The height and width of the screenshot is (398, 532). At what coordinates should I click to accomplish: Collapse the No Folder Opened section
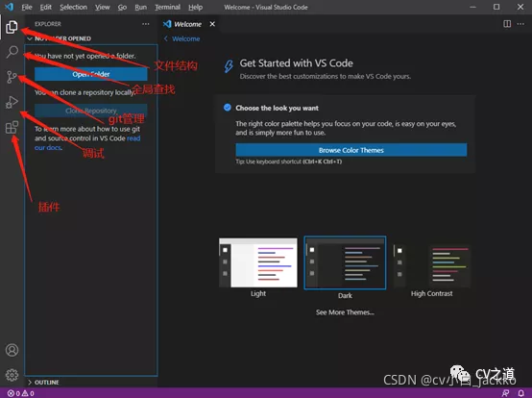pyautogui.click(x=30, y=38)
